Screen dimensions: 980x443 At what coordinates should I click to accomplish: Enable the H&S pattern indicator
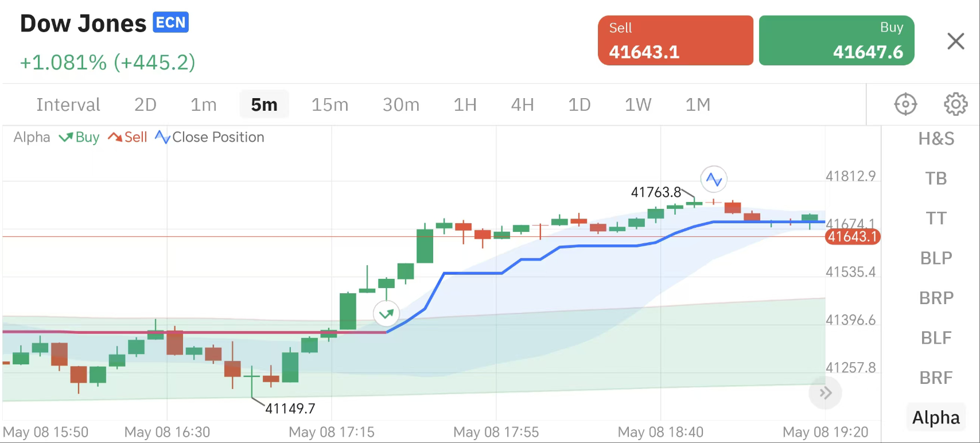click(936, 138)
